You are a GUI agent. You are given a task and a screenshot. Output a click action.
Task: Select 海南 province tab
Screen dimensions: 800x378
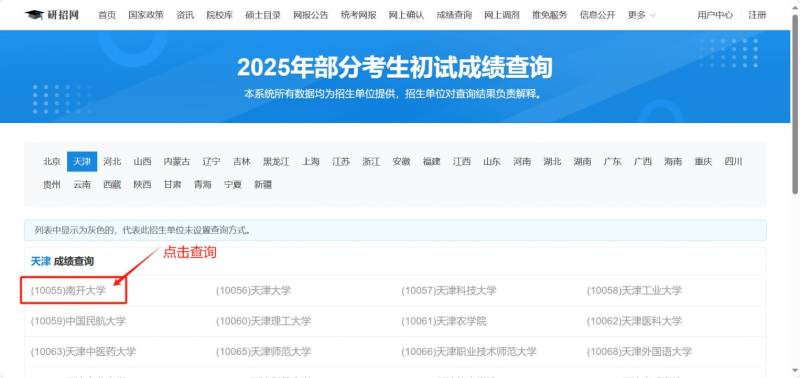[673, 162]
